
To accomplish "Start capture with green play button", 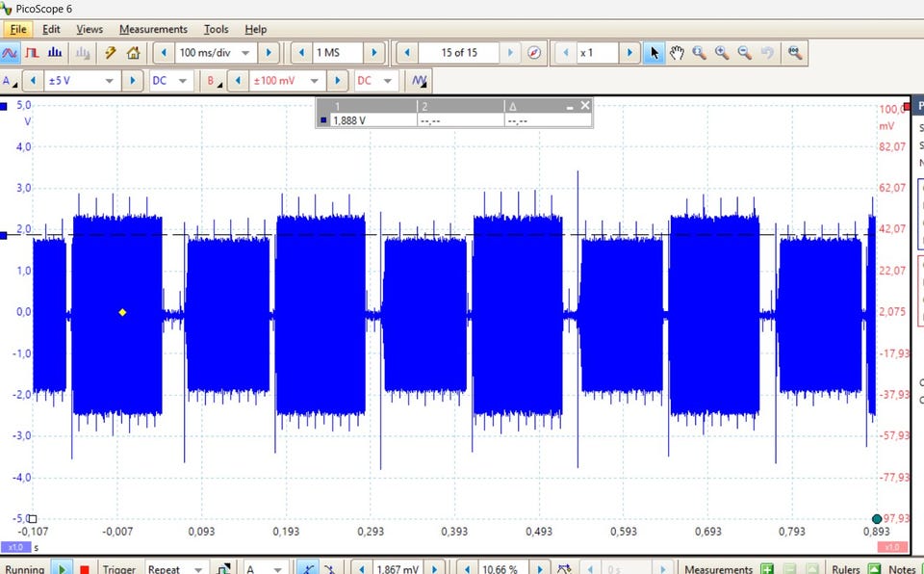I will pos(62,569).
